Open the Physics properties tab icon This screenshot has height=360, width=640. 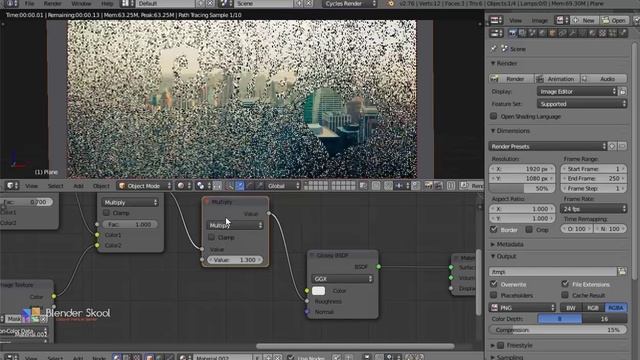tap(622, 33)
